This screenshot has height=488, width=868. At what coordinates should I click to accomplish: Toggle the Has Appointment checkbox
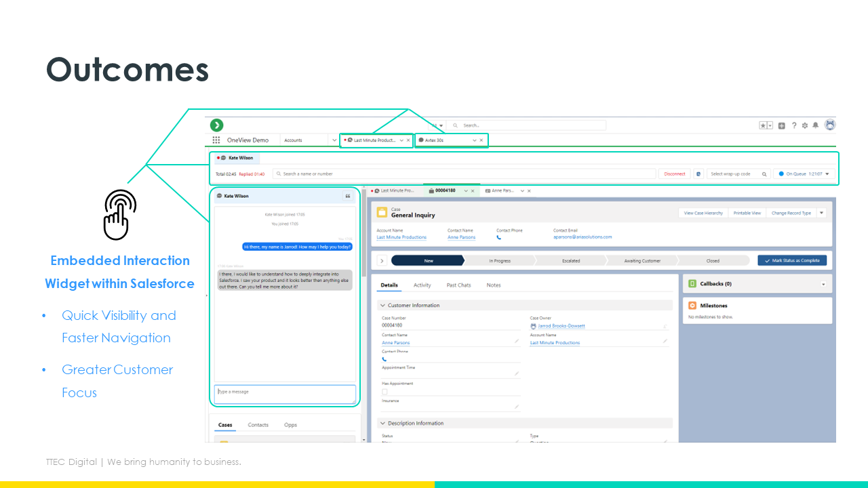(x=384, y=392)
